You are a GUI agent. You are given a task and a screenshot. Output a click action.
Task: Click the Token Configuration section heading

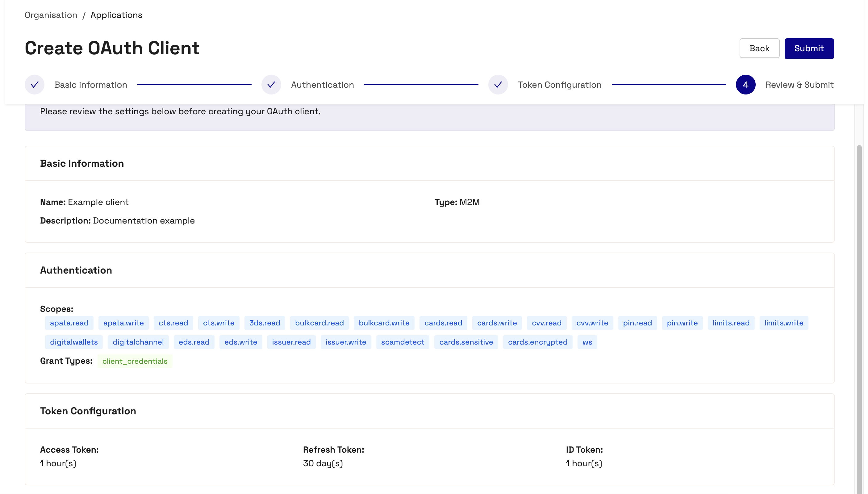(x=88, y=411)
